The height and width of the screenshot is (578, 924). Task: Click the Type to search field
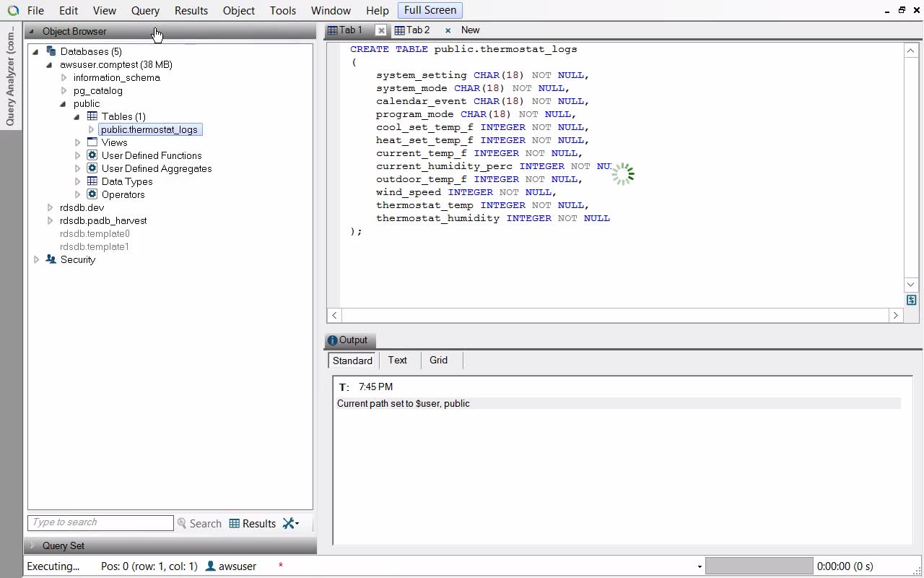coord(100,522)
